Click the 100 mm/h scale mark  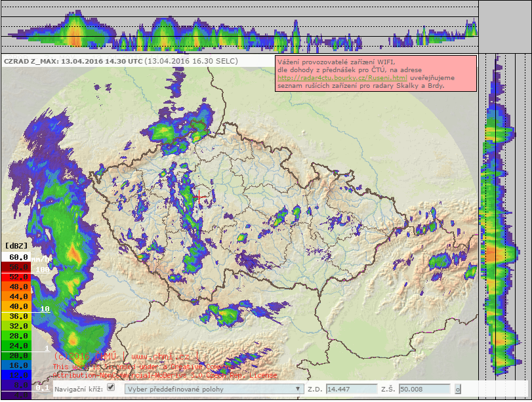click(43, 270)
